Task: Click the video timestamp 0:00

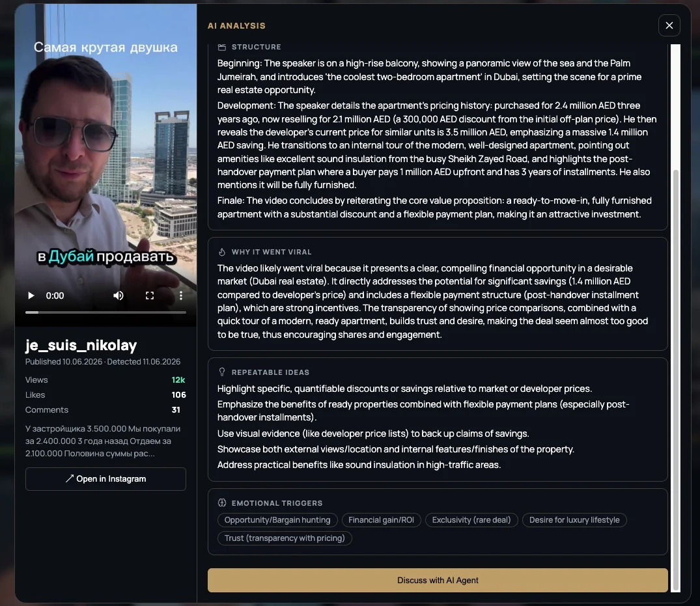Action: click(55, 296)
